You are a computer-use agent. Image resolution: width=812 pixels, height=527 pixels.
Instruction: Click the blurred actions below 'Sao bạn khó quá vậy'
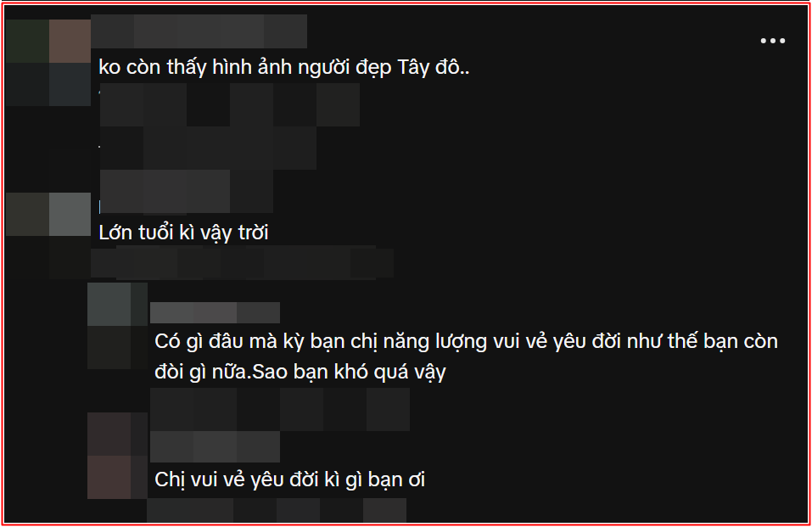click(280, 409)
